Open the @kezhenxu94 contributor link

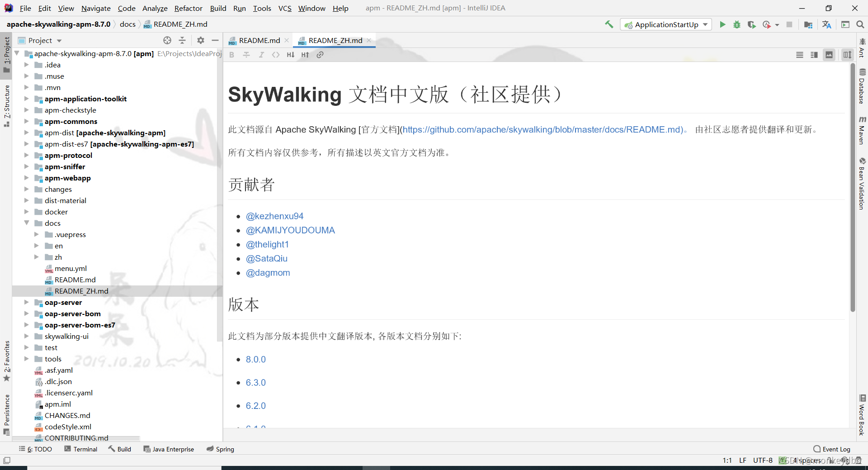[x=274, y=216]
